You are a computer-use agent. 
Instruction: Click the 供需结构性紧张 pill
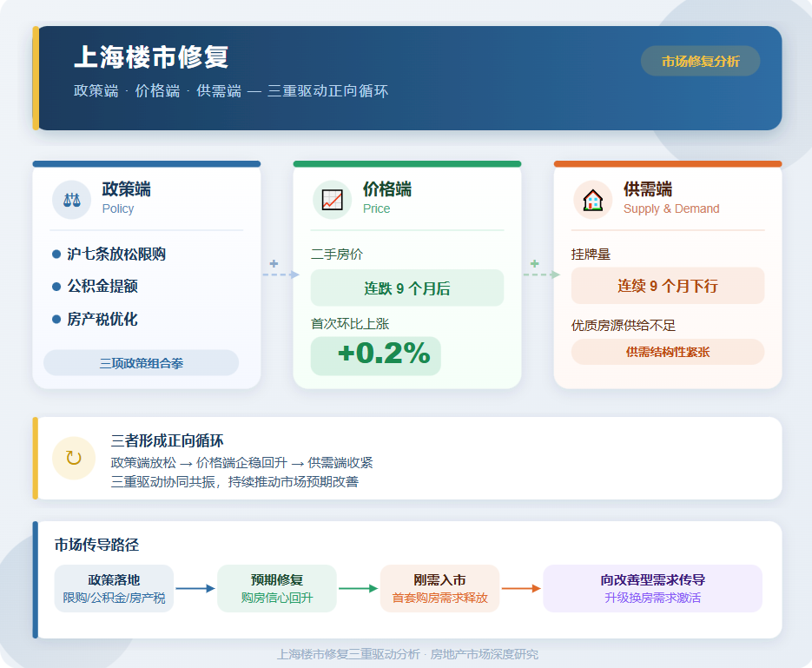[668, 352]
